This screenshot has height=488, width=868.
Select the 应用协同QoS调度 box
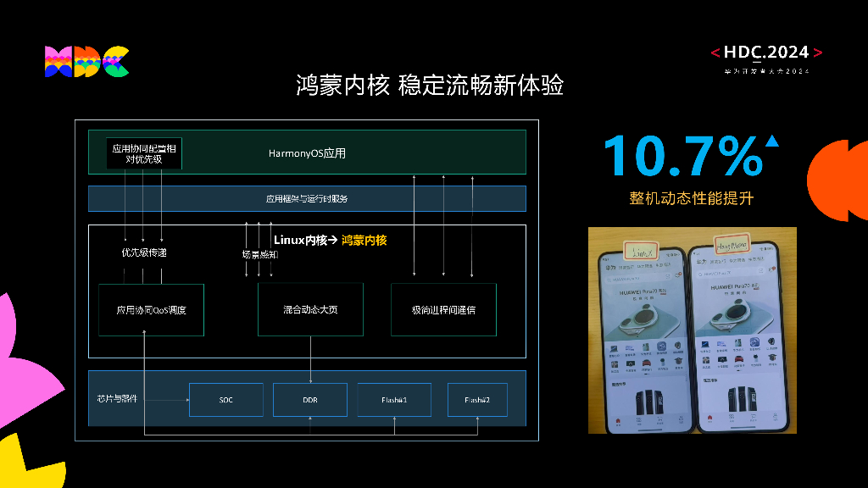click(x=151, y=310)
